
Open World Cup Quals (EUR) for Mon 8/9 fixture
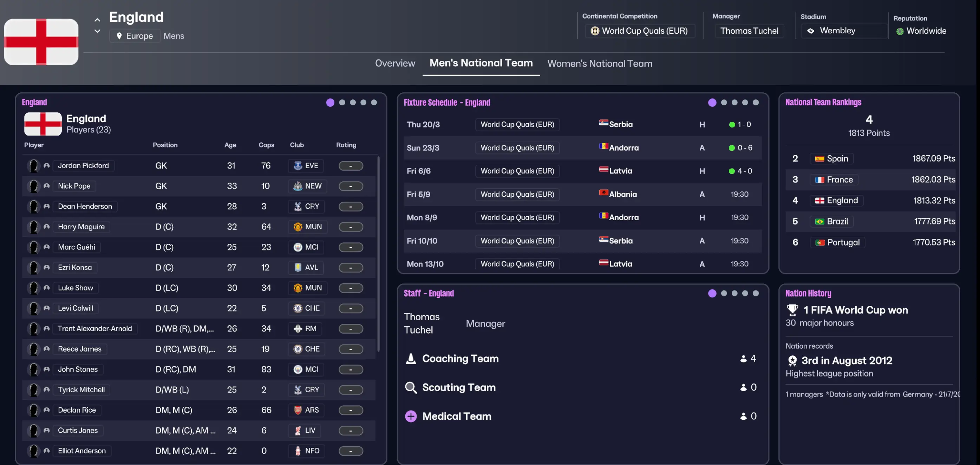tap(517, 218)
